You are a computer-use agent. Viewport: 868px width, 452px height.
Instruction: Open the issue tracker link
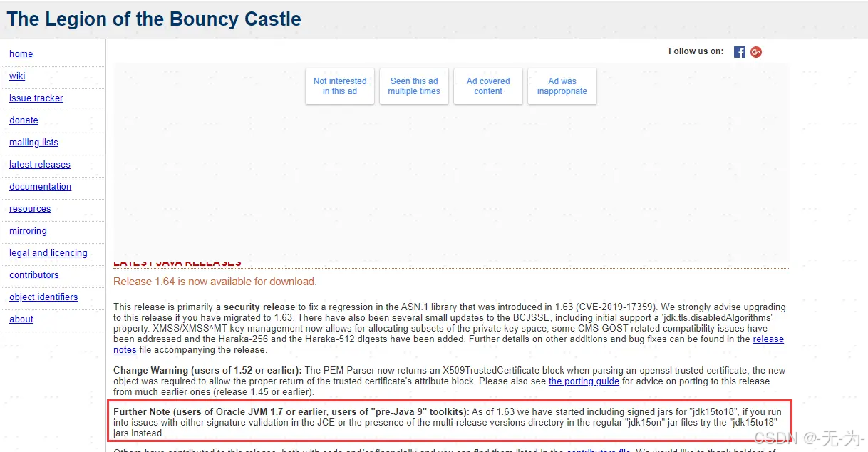click(x=36, y=98)
